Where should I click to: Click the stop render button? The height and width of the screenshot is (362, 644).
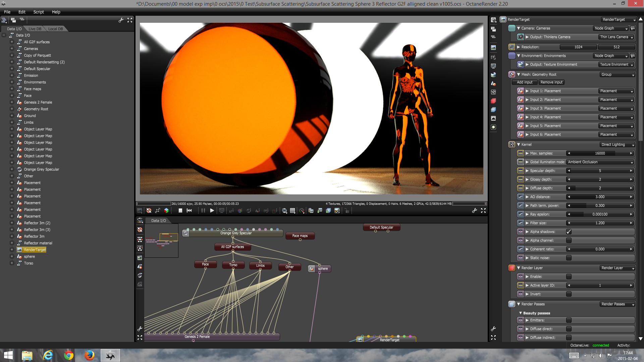pyautogui.click(x=180, y=210)
